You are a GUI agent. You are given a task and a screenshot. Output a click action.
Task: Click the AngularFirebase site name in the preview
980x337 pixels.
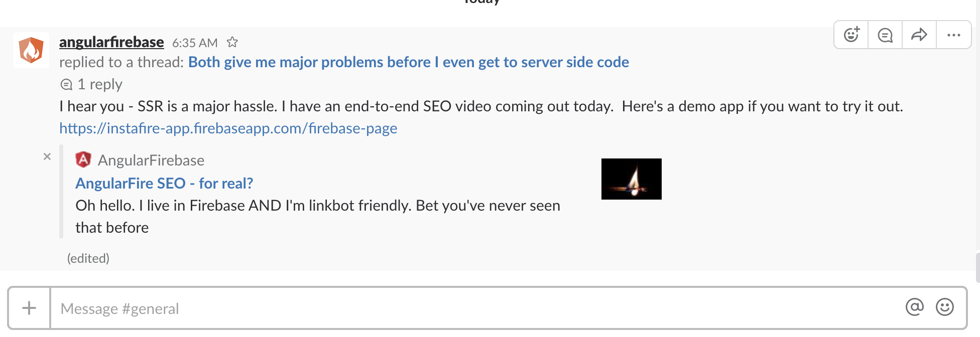tap(151, 160)
